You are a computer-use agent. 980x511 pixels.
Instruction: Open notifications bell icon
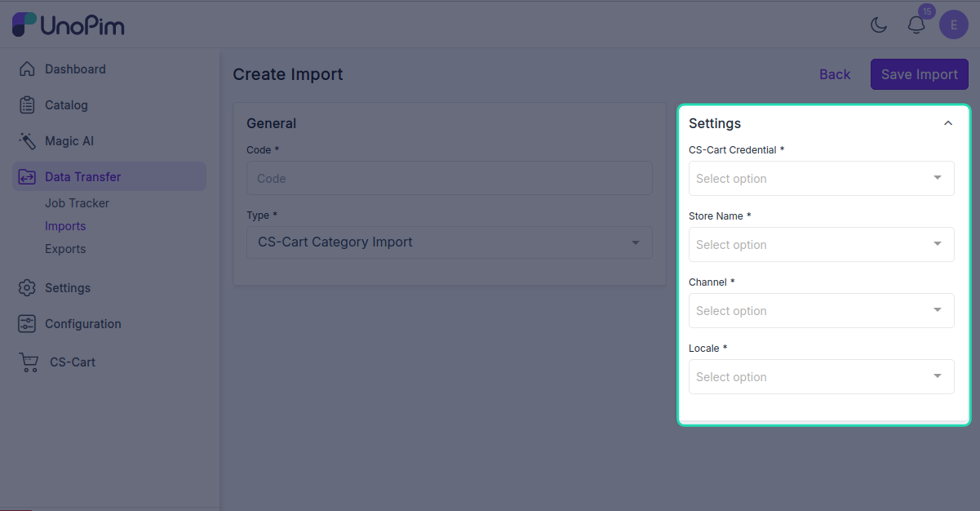[916, 24]
